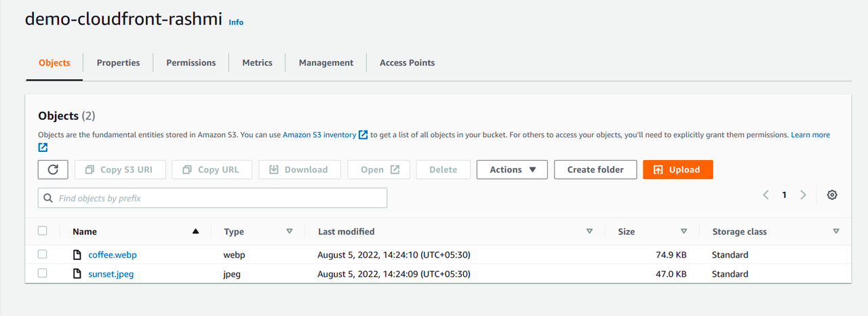
Task: Click the demo-cloudfront-rashmi bucket title
Action: pos(123,19)
